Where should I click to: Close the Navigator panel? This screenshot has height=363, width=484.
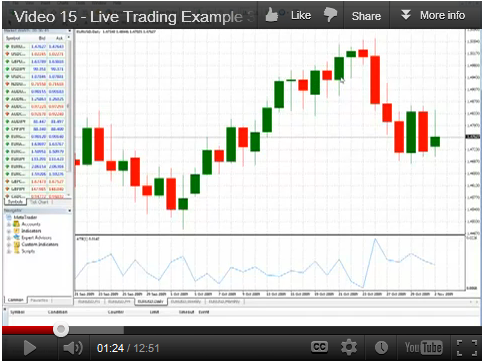point(69,211)
